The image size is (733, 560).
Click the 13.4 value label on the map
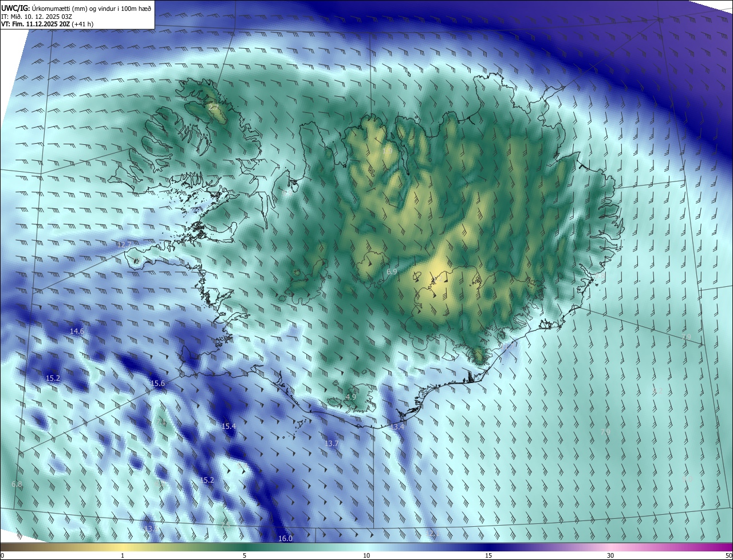click(397, 427)
